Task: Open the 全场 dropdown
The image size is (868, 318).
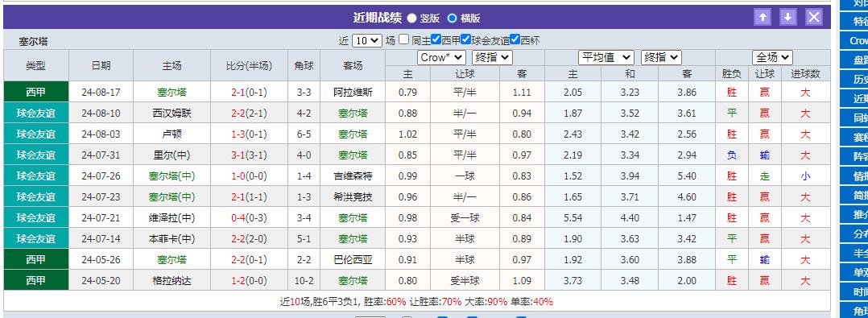Action: tap(772, 57)
